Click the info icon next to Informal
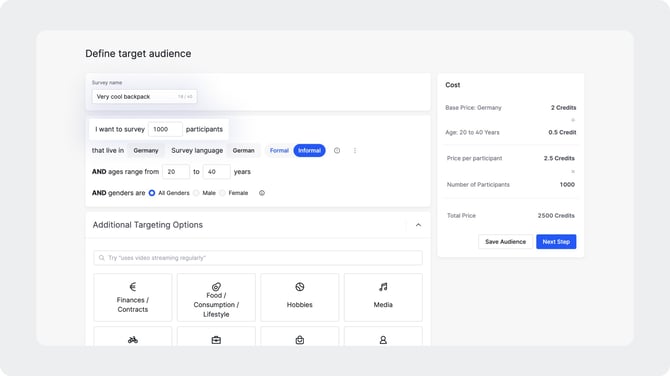The image size is (670, 376). click(337, 150)
